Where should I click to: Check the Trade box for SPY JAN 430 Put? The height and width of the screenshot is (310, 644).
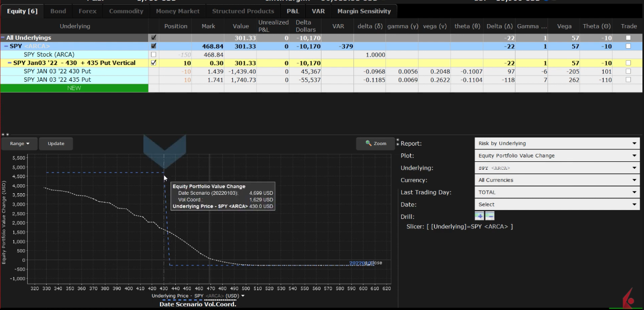(628, 72)
